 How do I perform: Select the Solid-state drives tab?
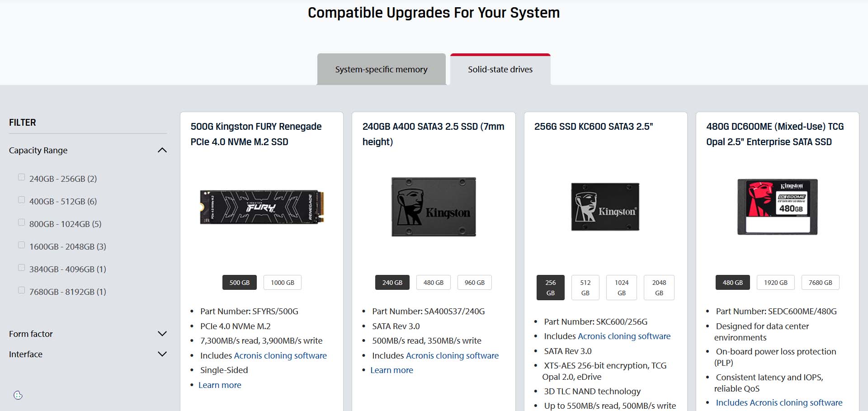click(500, 69)
